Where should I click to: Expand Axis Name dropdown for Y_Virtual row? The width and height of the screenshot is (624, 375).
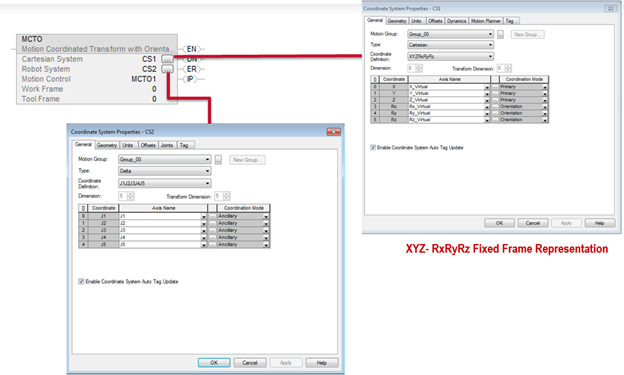click(x=487, y=94)
